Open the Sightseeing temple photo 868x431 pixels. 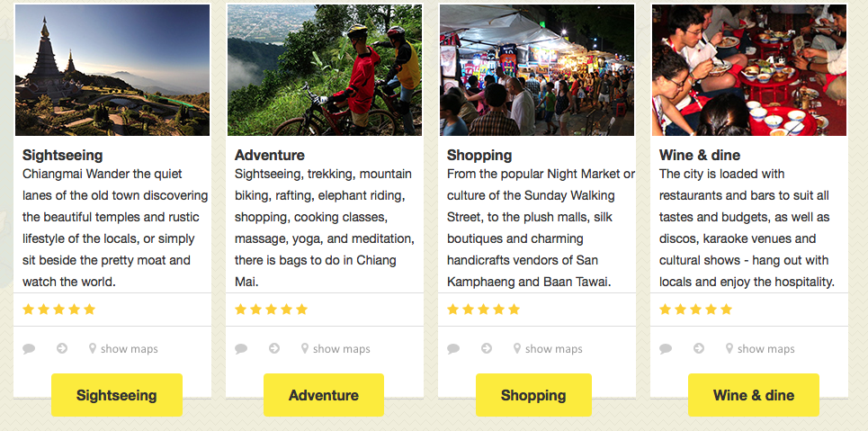click(112, 70)
